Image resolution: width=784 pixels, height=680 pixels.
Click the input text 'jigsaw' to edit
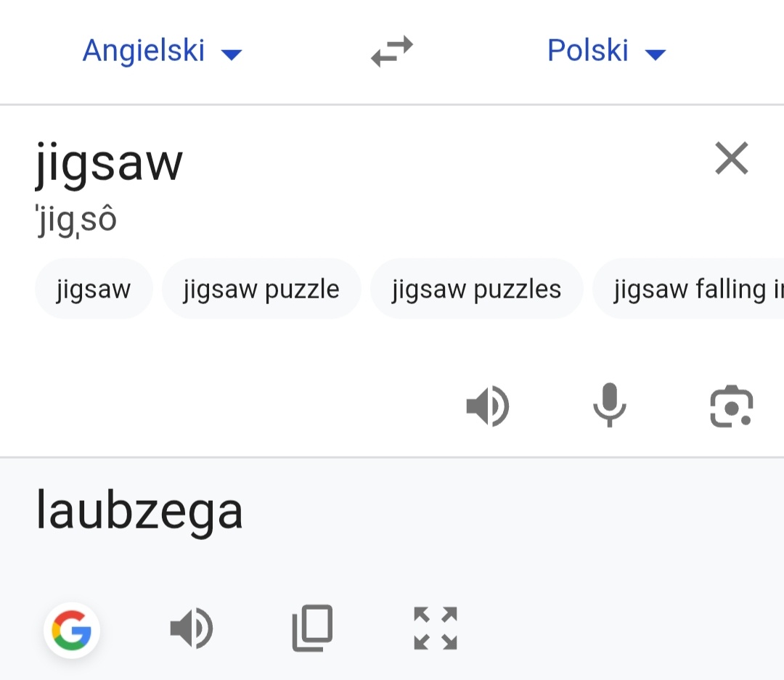click(x=109, y=163)
